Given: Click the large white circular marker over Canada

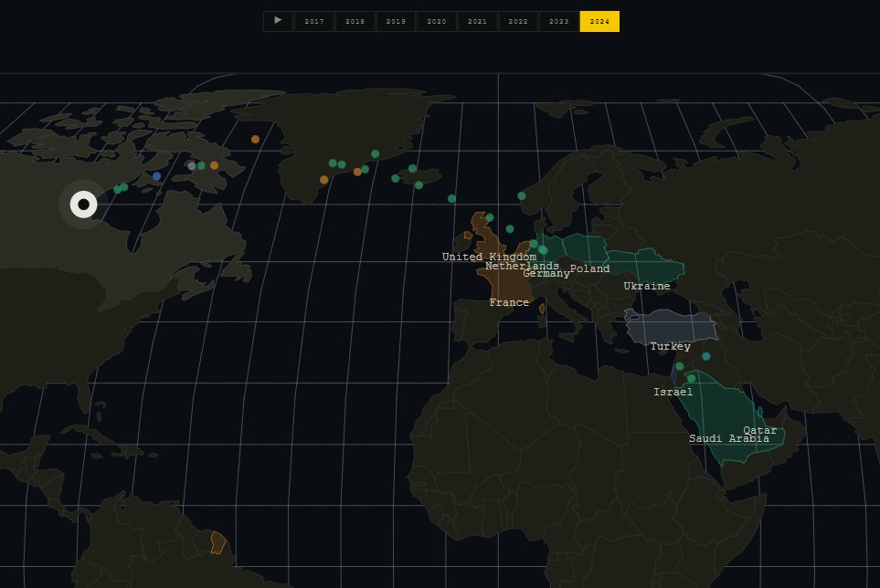Looking at the screenshot, I should pos(83,204).
